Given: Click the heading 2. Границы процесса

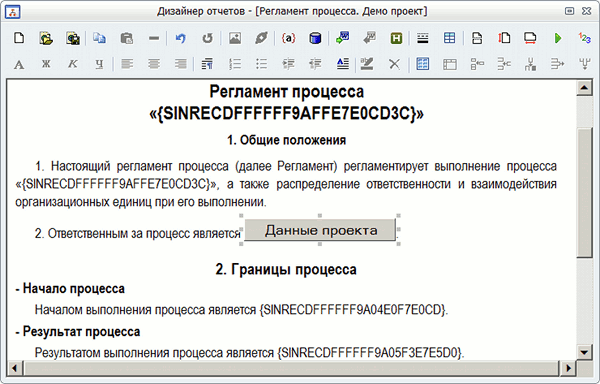Looking at the screenshot, I should pos(286,270).
